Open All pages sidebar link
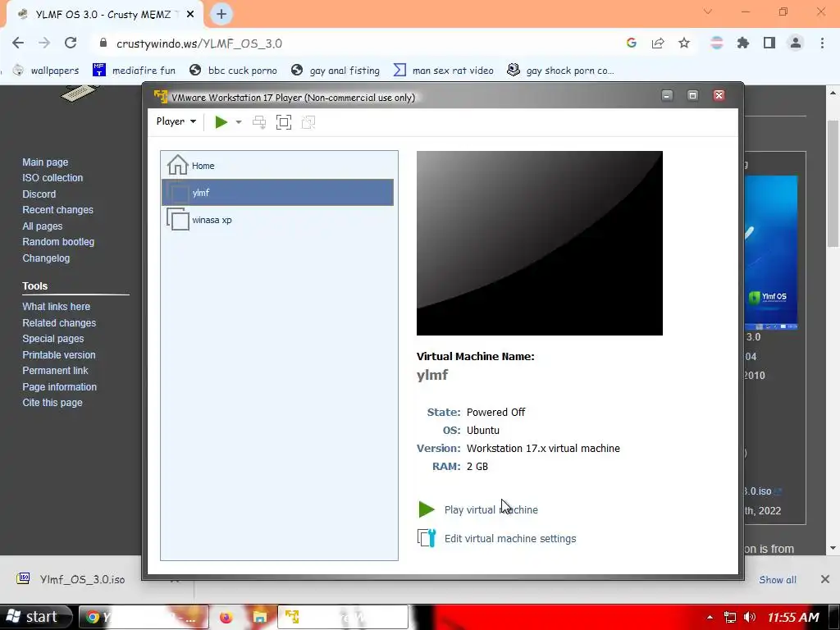The image size is (840, 630). 43,226
